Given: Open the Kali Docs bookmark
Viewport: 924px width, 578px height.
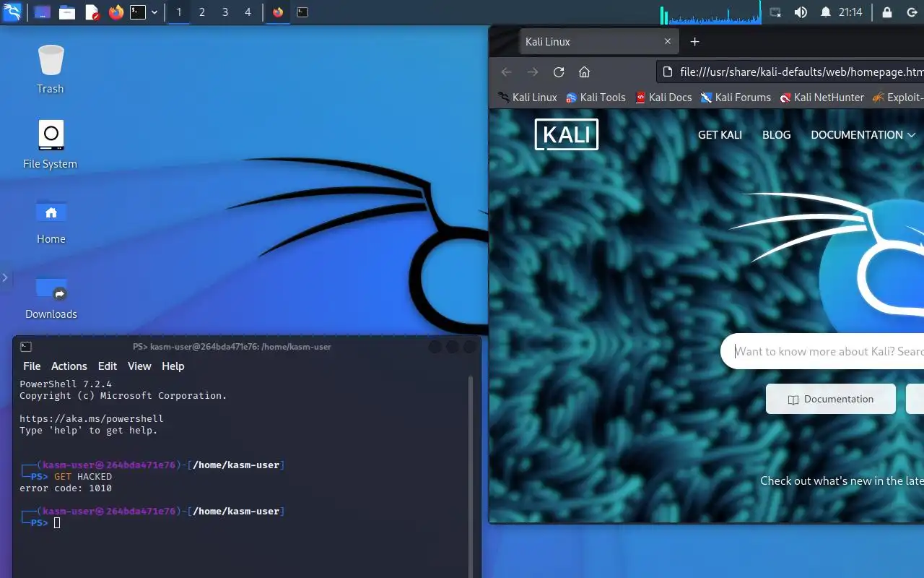Looking at the screenshot, I should (663, 97).
